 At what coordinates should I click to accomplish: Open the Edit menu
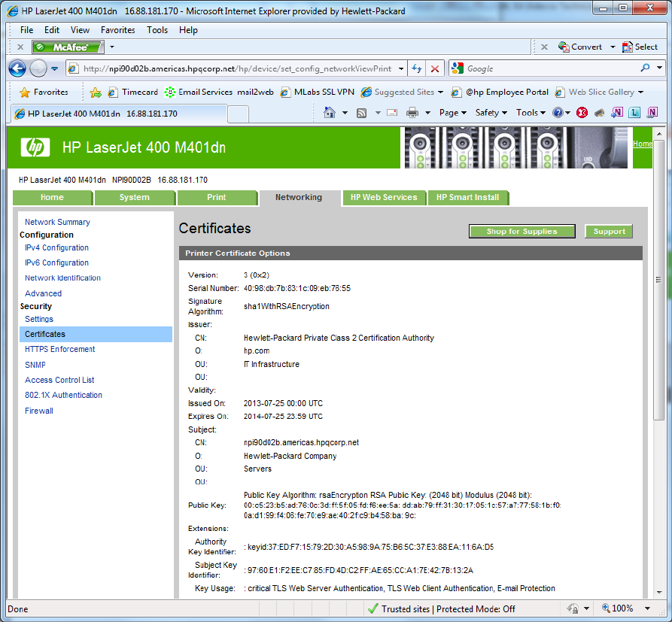click(52, 30)
